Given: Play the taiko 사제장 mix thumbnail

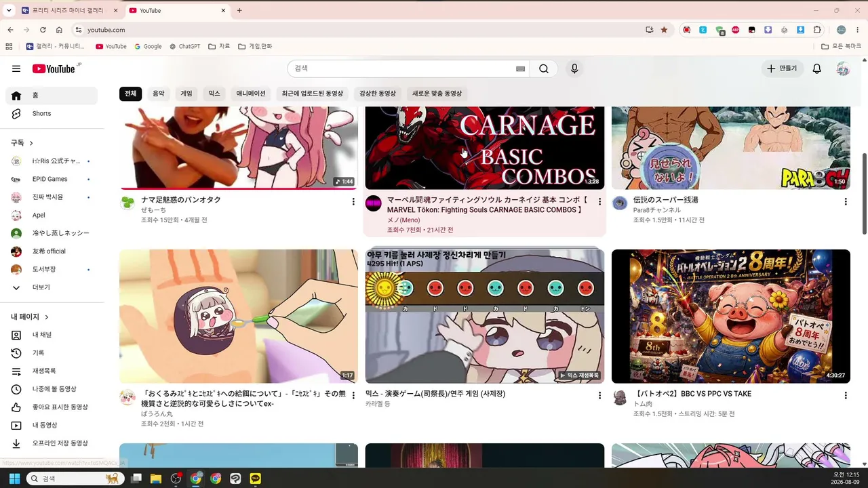Looking at the screenshot, I should 485,317.
